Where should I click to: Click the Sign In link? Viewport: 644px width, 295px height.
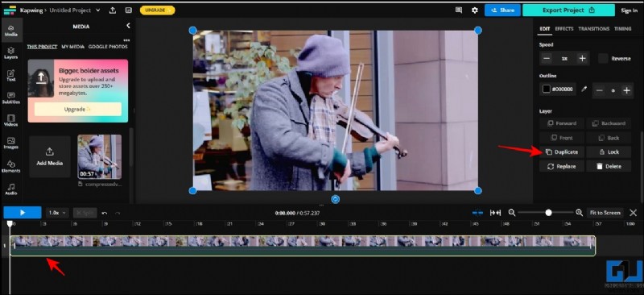[630, 10]
